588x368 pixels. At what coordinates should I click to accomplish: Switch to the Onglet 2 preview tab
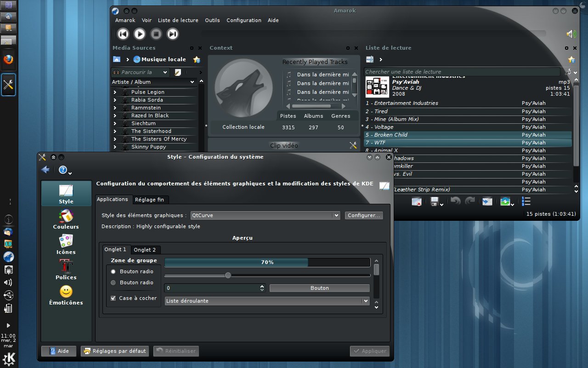[x=145, y=250]
